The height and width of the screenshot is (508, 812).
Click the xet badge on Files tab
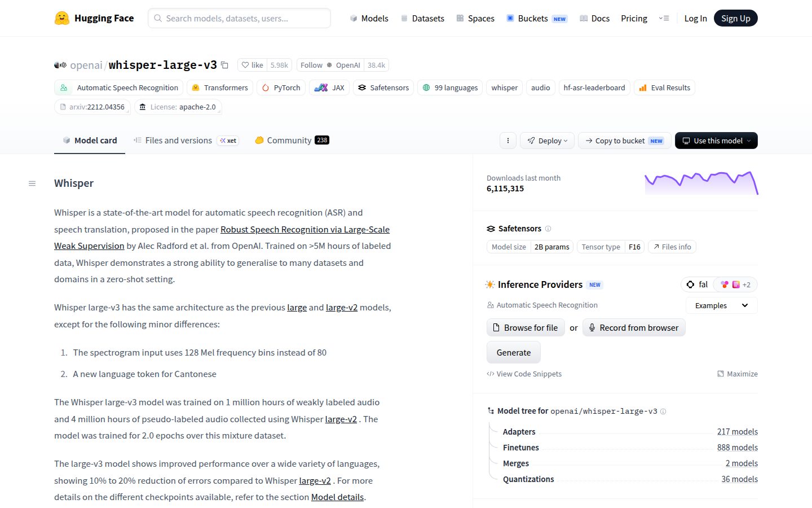(x=228, y=141)
